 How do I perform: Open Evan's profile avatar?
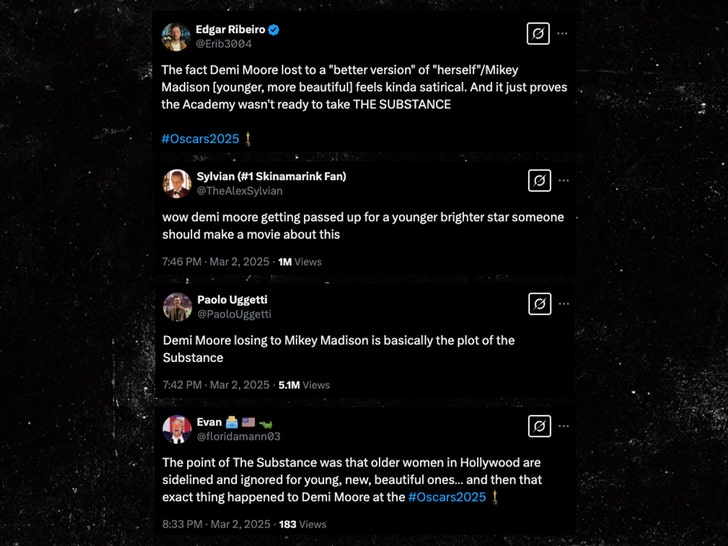[177, 429]
